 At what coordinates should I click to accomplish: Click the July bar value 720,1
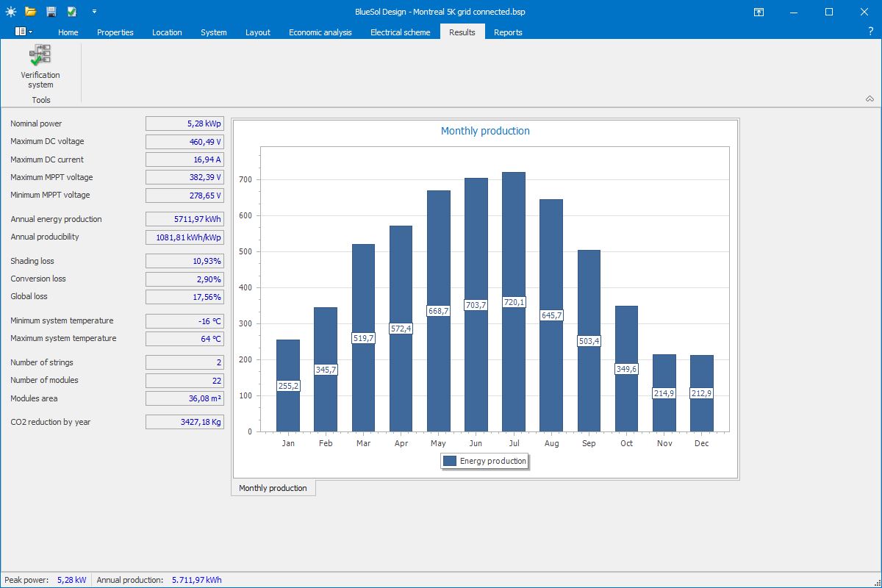[x=514, y=302]
